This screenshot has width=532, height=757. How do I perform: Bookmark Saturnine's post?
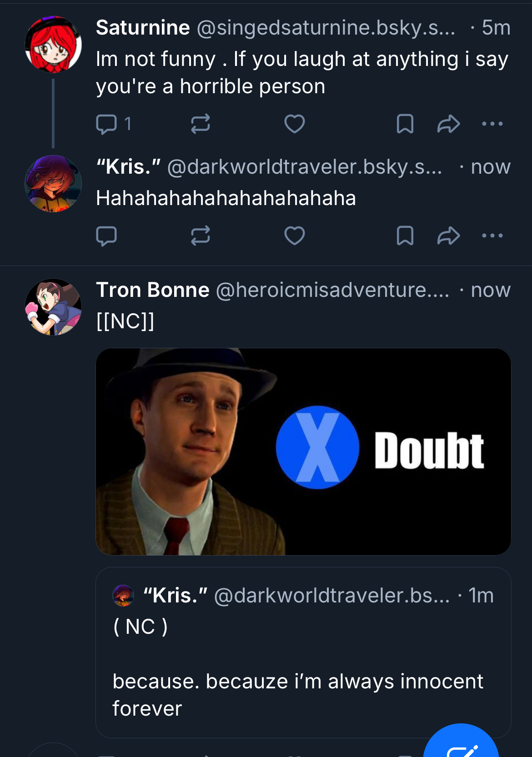click(405, 124)
